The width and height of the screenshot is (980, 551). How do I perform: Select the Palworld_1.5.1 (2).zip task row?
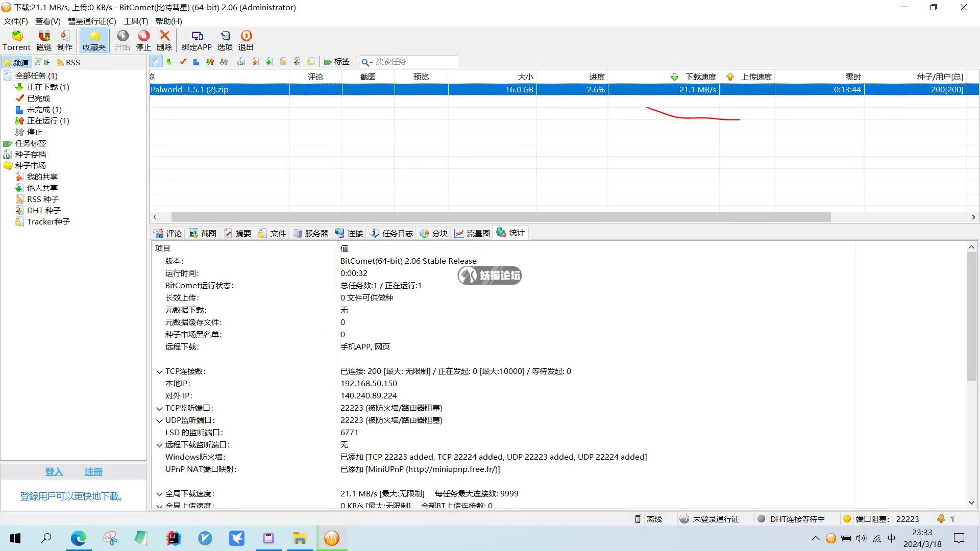point(564,89)
